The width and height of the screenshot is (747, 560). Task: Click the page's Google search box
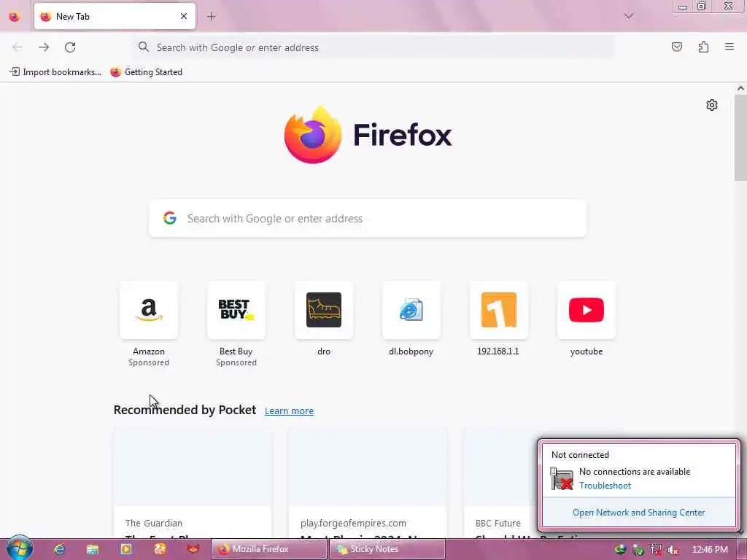point(368,218)
